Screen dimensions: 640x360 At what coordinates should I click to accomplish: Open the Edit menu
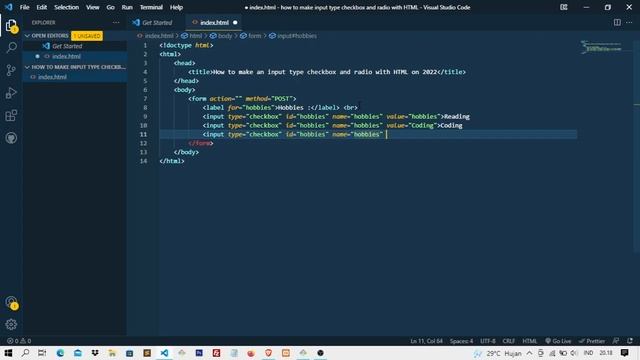click(x=42, y=7)
